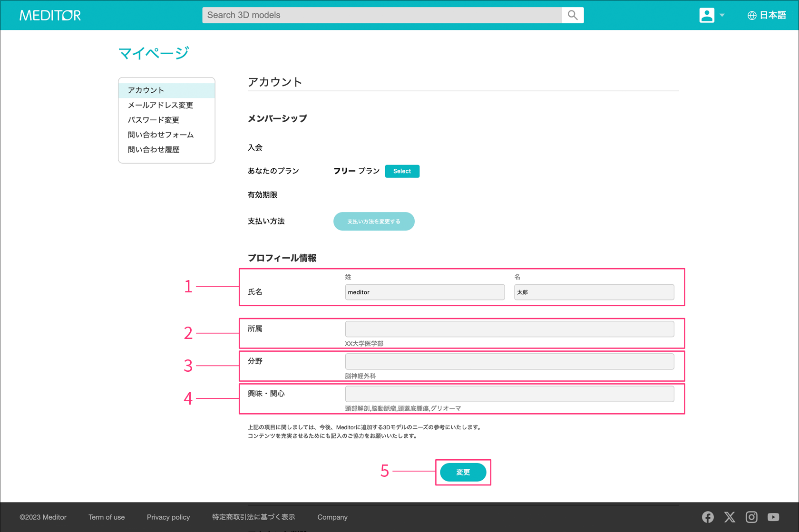
Task: Open 問い合わせフォーム from sidebar
Action: [x=160, y=135]
